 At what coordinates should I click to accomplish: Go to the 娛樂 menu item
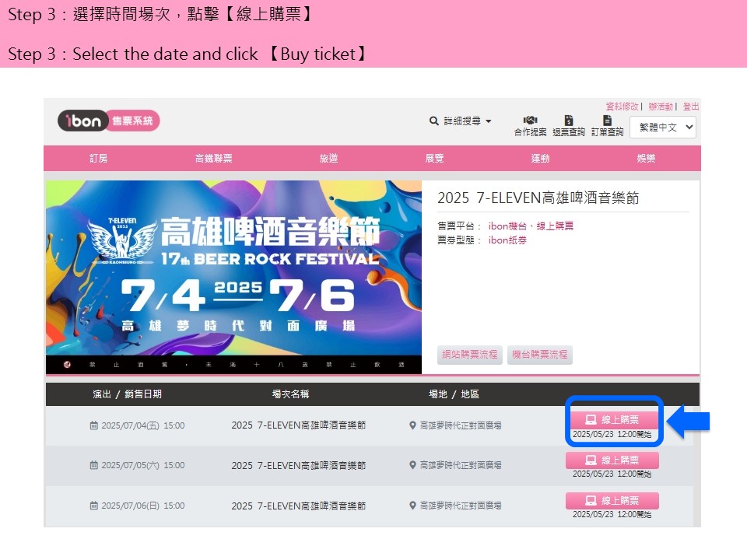pyautogui.click(x=646, y=158)
